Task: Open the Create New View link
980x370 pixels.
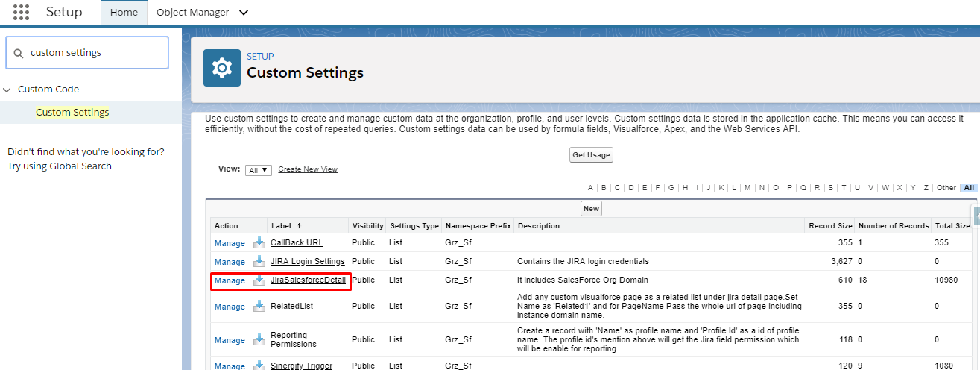Action: pyautogui.click(x=308, y=169)
